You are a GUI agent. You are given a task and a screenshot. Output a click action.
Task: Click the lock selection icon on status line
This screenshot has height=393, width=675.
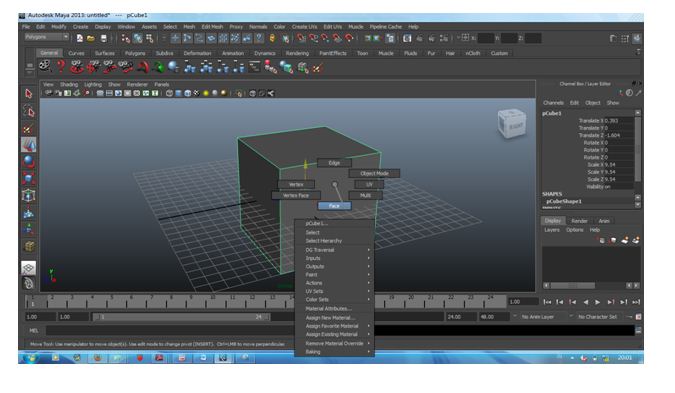[x=272, y=38]
